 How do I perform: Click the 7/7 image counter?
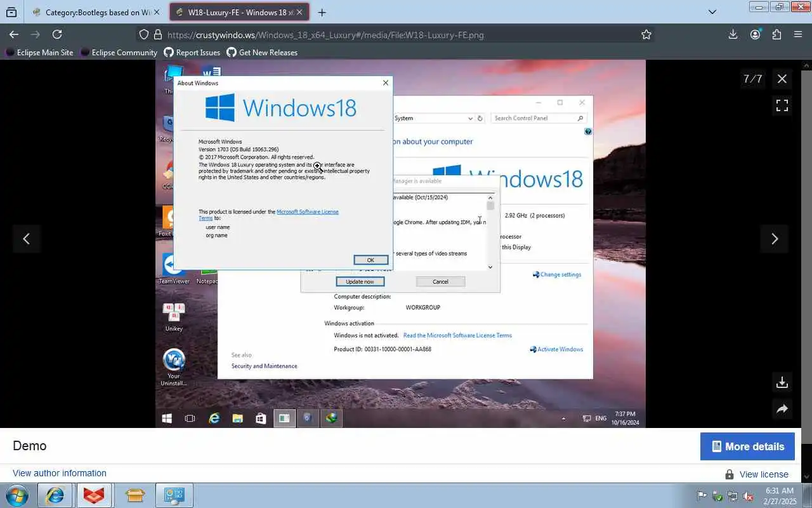click(x=752, y=79)
